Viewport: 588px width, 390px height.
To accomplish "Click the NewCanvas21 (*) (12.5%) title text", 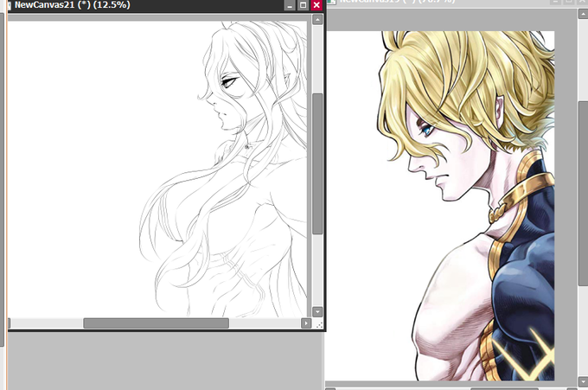I will [73, 5].
